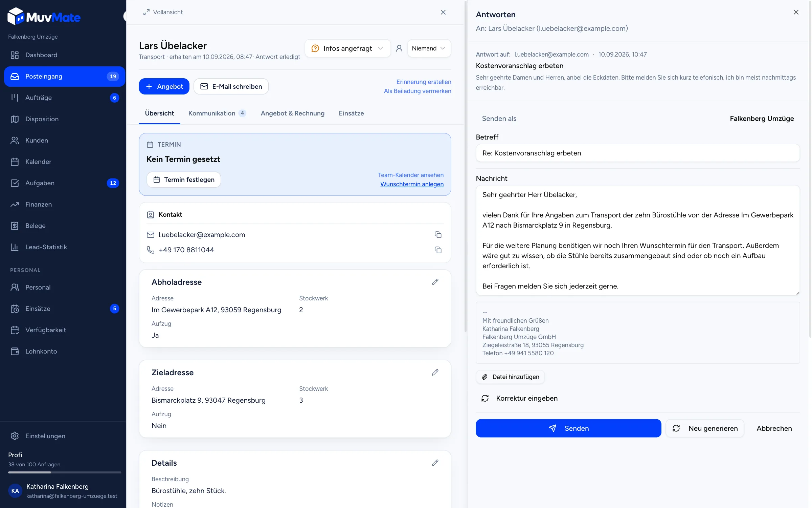Open Team-Kalender ansehen link

[411, 175]
